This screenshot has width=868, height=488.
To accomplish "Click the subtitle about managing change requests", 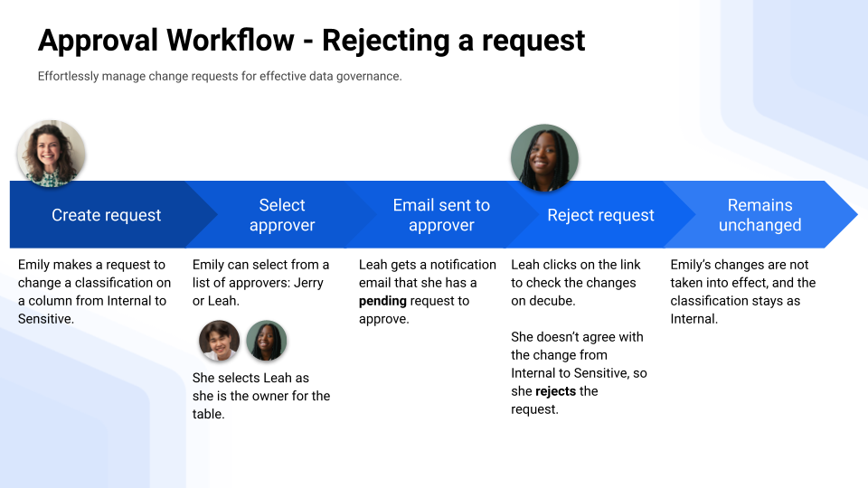I will 220,77.
